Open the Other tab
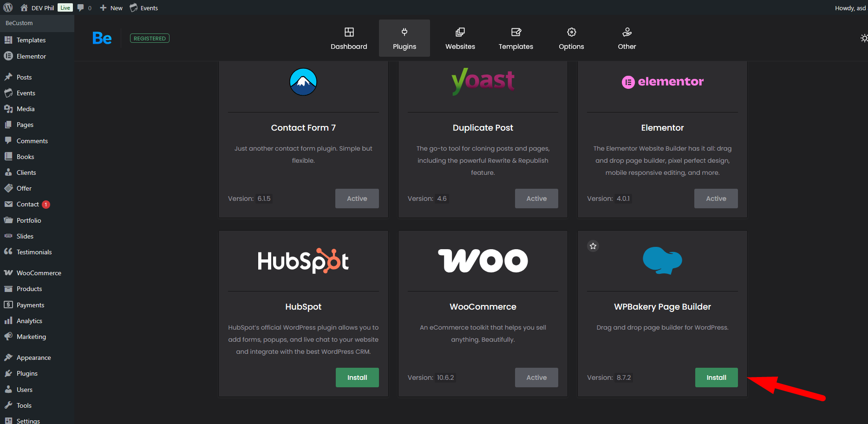The image size is (868, 424). coord(627,38)
